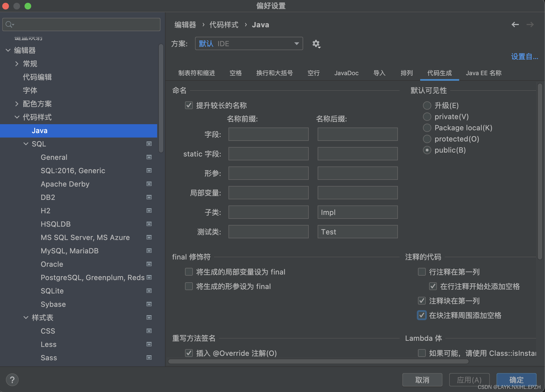545x392 pixels.
Task: Click the 确定 button
Action: coord(516,380)
